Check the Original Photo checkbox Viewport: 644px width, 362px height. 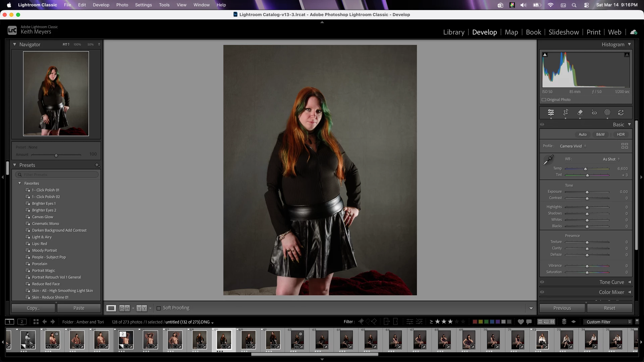(544, 100)
